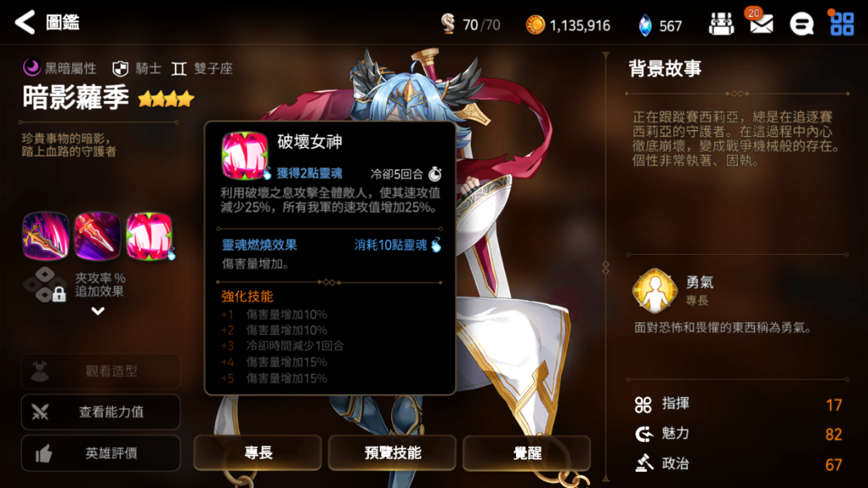Open the 專長 tab button
Screen dimensions: 868x488
pyautogui.click(x=258, y=453)
